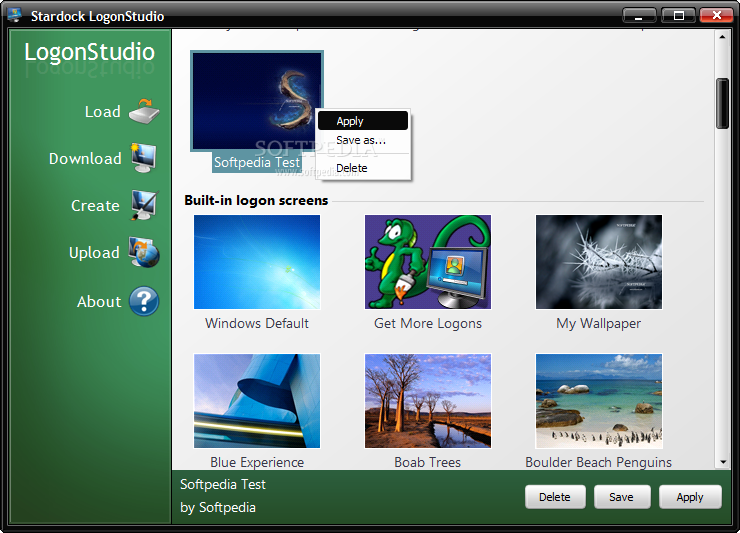Click the 'Blue Experience' caption text

257,462
